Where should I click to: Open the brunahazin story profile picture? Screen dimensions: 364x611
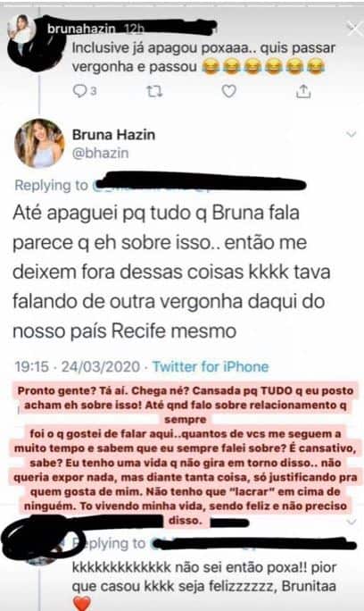pyautogui.click(x=21, y=30)
